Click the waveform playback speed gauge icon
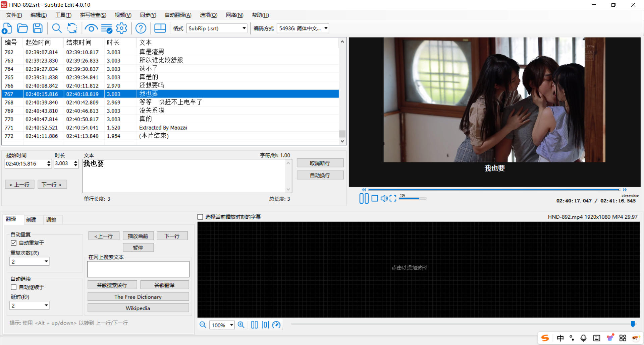The image size is (644, 345). [x=276, y=325]
